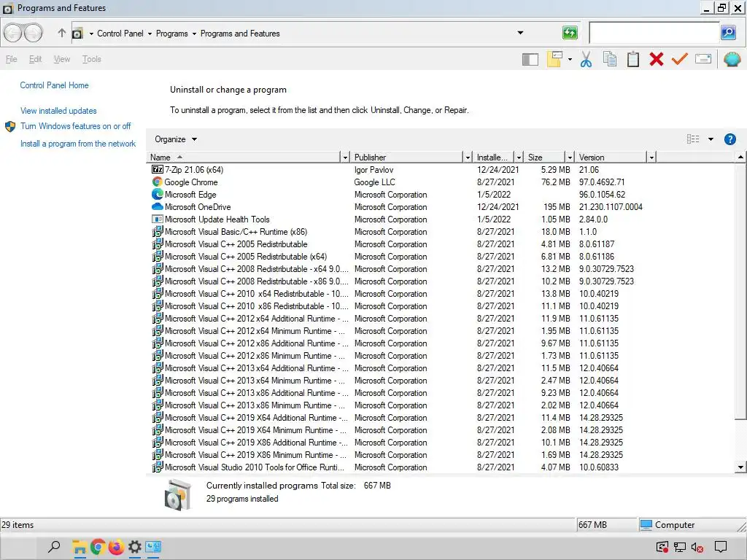Open the notification center tray icon
The height and width of the screenshot is (560, 747).
[x=720, y=547]
